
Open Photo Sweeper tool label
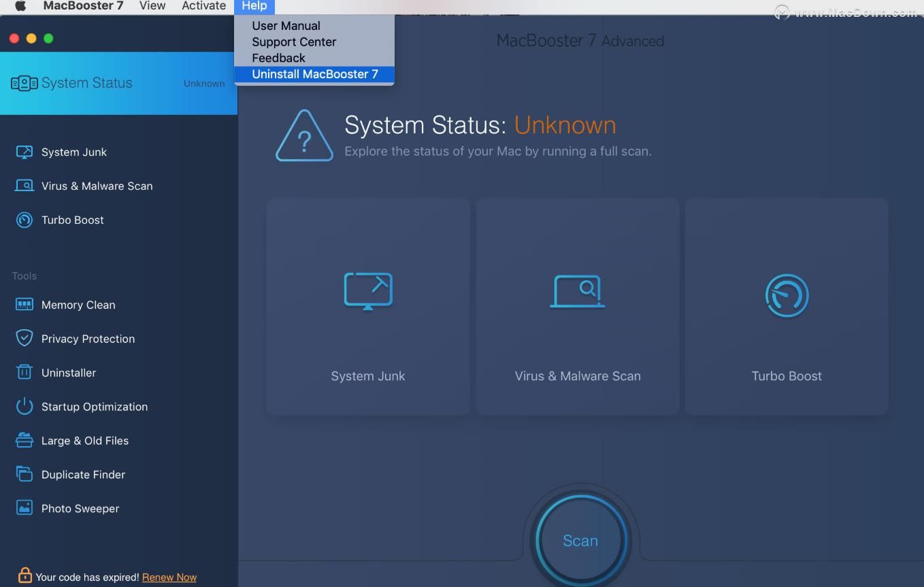coord(80,509)
